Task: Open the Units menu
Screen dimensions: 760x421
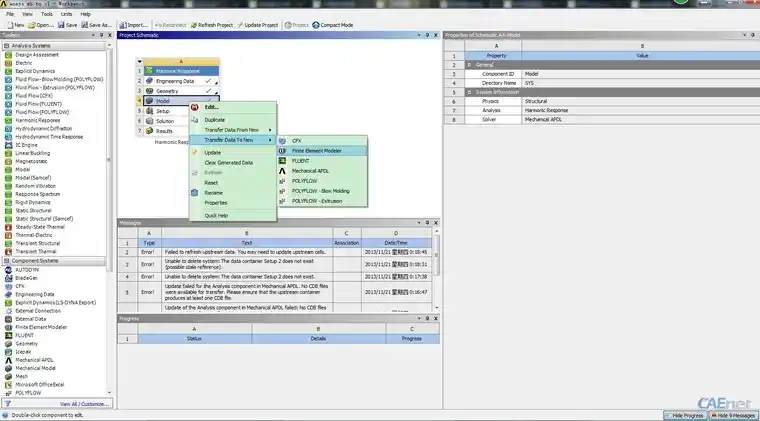Action: point(66,14)
